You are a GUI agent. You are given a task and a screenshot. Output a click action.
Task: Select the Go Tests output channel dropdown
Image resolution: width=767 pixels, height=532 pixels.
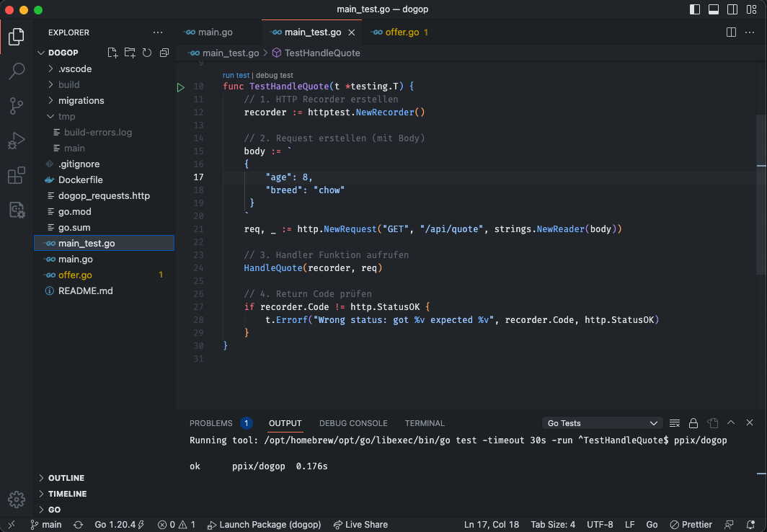[602, 423]
